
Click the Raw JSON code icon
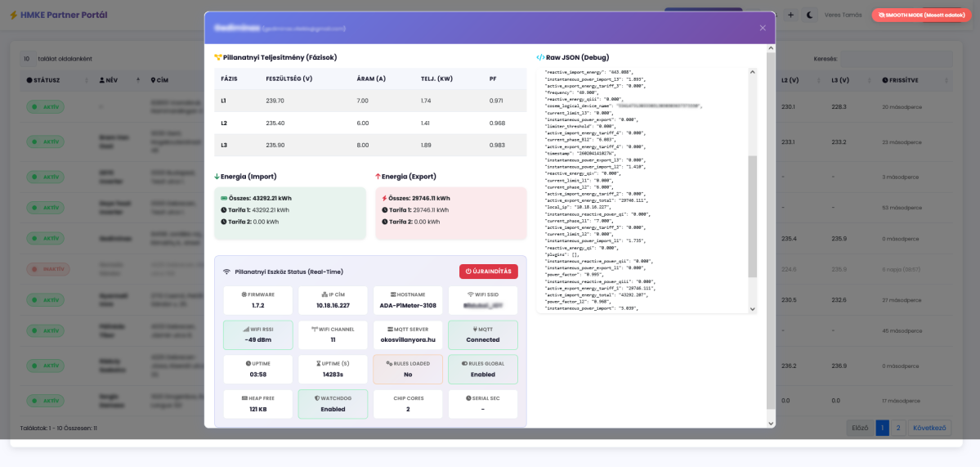[x=540, y=58]
